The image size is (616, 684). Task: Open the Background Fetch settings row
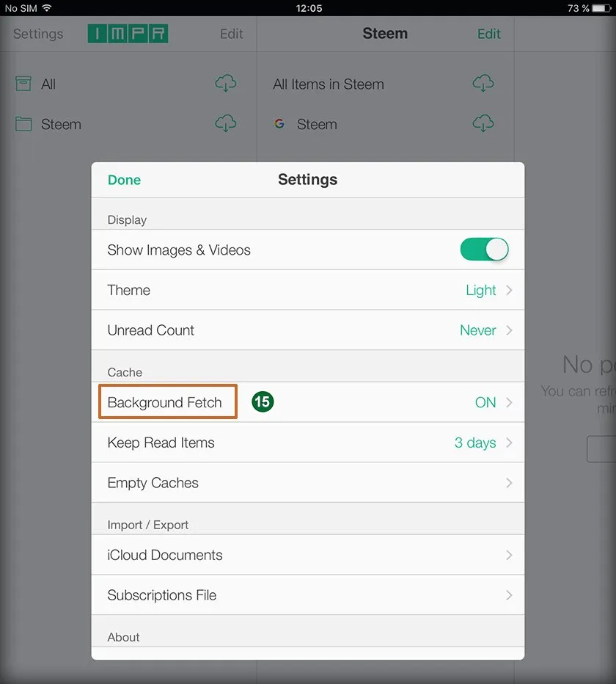point(308,402)
